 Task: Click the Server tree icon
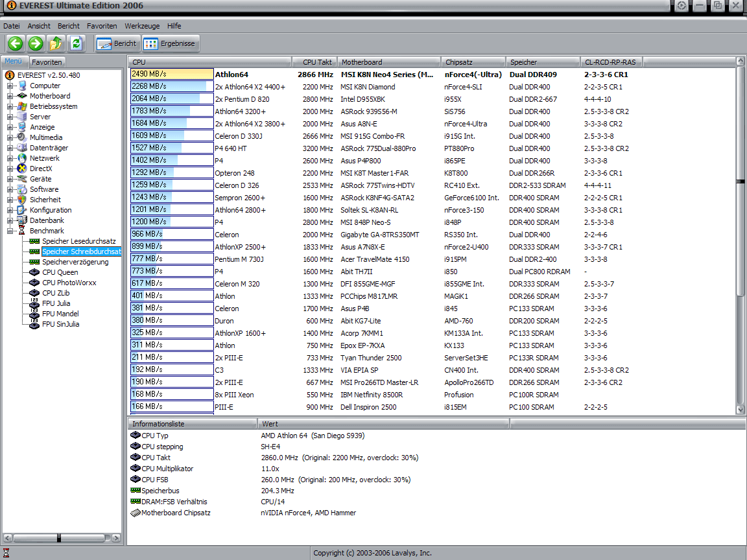pyautogui.click(x=22, y=117)
